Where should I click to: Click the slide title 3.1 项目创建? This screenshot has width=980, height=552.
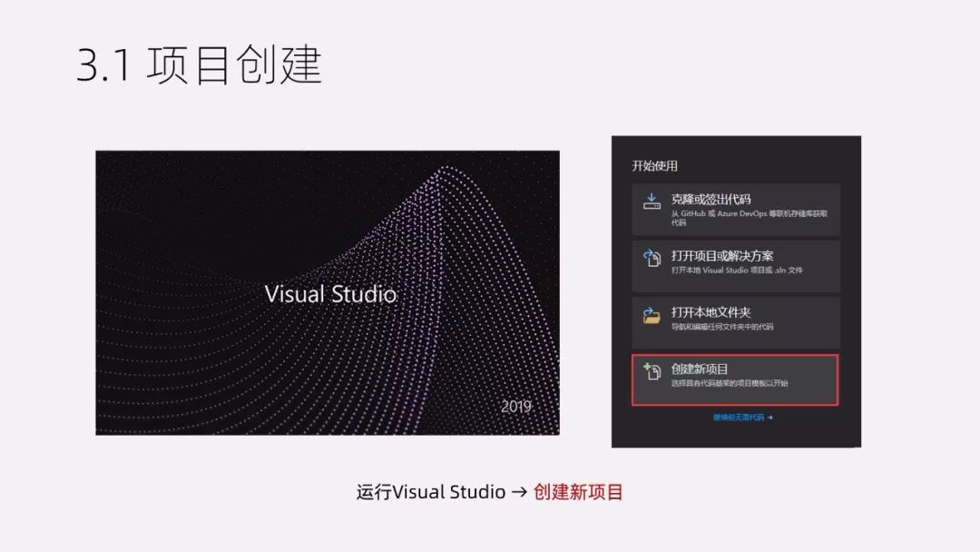pyautogui.click(x=200, y=66)
